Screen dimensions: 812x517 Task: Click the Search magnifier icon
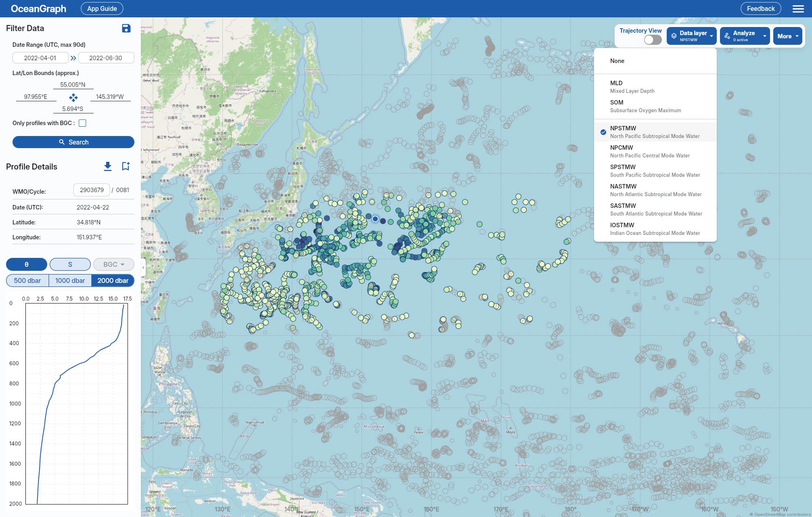[62, 142]
